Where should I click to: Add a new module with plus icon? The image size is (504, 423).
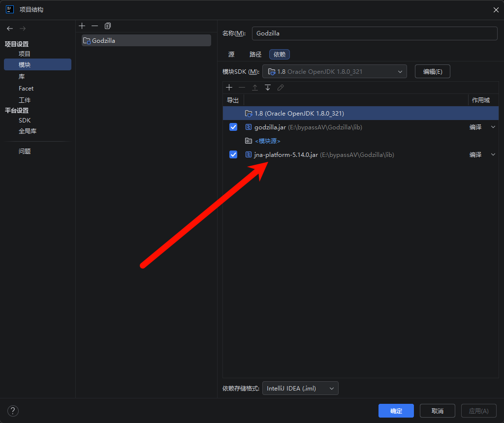pos(82,26)
